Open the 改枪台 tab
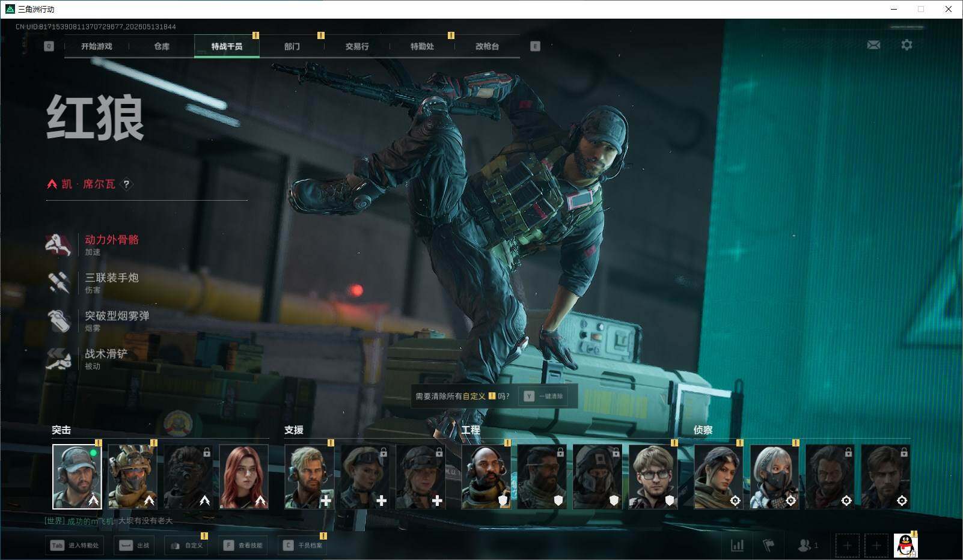This screenshot has height=560, width=963. click(487, 46)
